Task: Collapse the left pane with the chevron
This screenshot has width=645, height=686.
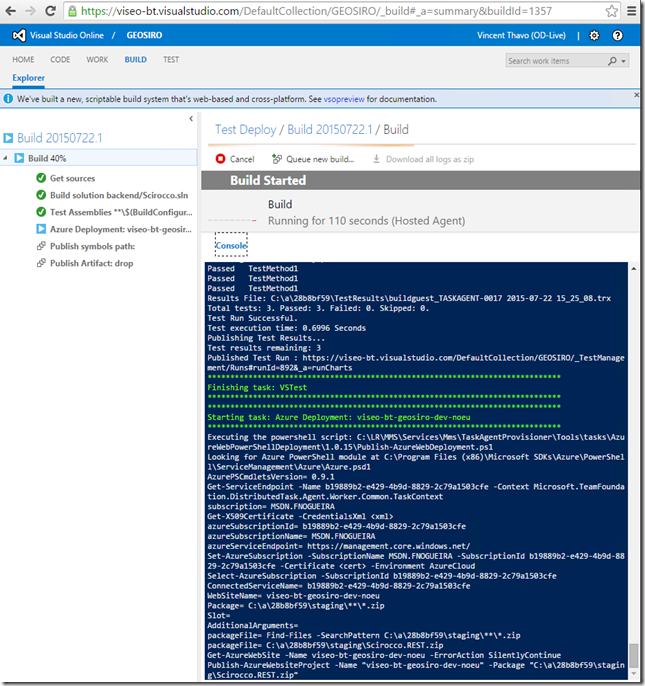Action: [x=191, y=119]
